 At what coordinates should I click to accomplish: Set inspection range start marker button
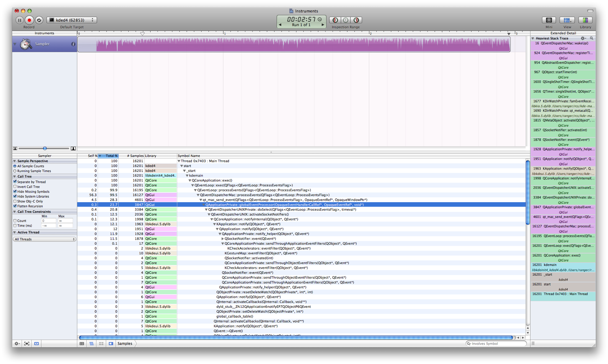pyautogui.click(x=335, y=20)
